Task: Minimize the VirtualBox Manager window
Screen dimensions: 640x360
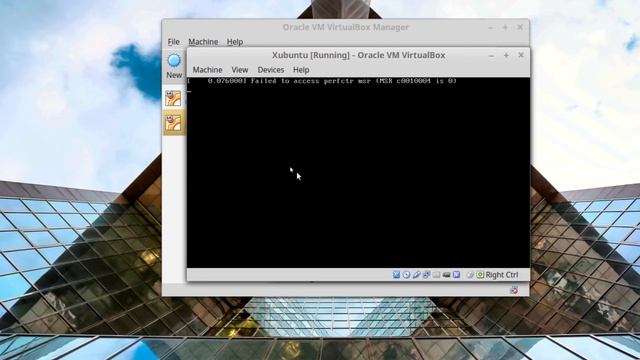Action: pos(491,27)
